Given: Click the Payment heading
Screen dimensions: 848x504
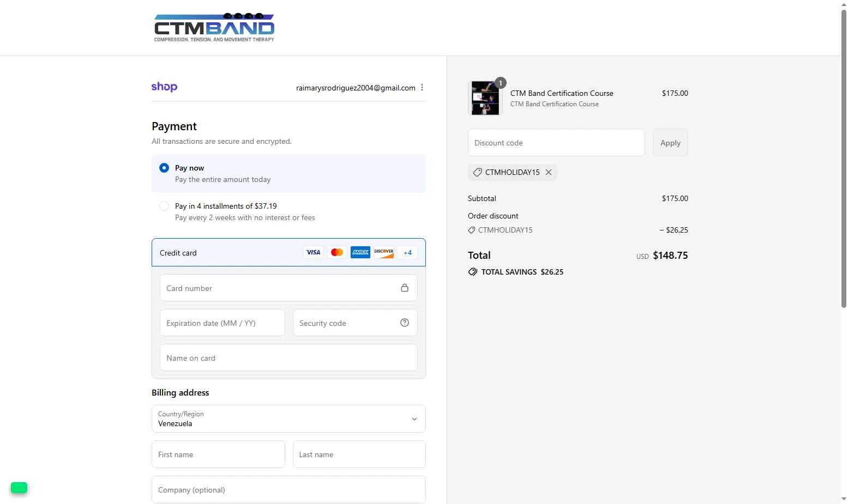Looking at the screenshot, I should tap(174, 126).
